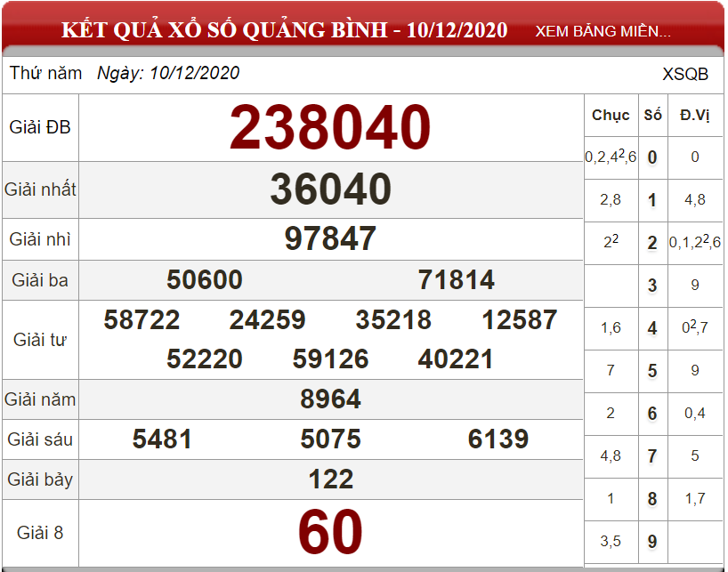Click Đ.Vị cell showing 1,7
This screenshot has width=728, height=572.
click(x=695, y=498)
